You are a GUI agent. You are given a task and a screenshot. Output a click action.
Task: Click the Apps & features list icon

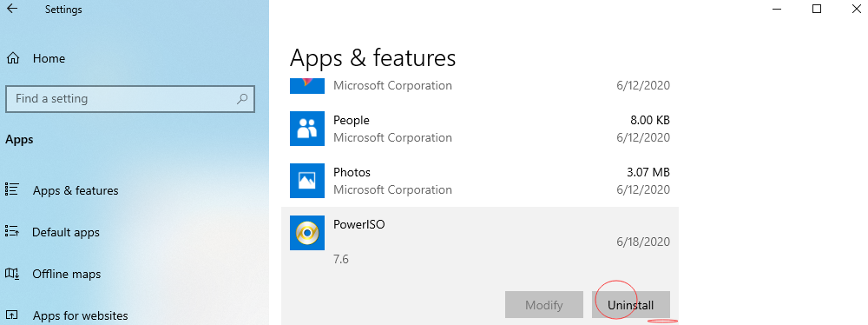pos(11,189)
